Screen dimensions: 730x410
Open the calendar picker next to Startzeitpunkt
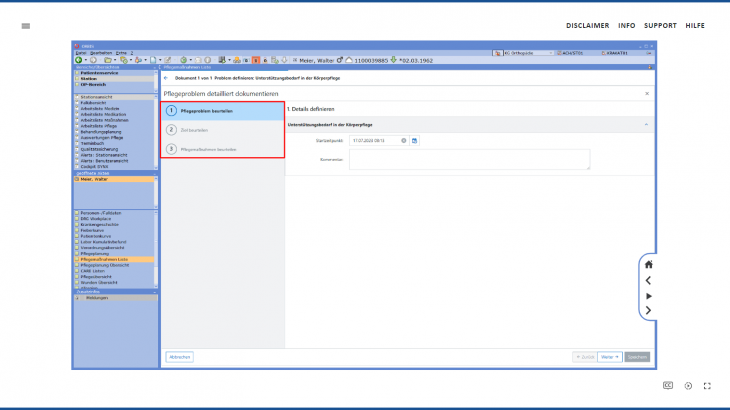pyautogui.click(x=415, y=140)
